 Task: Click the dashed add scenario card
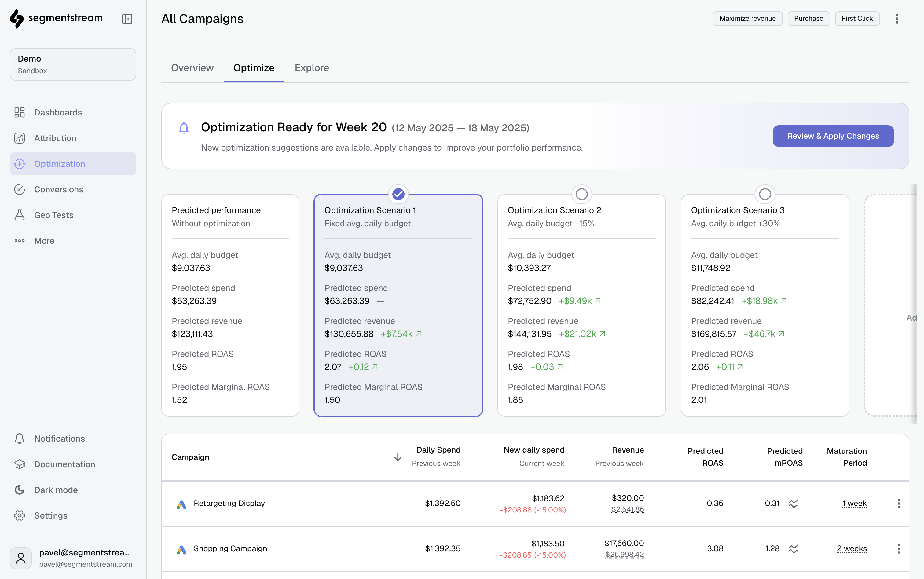point(890,305)
